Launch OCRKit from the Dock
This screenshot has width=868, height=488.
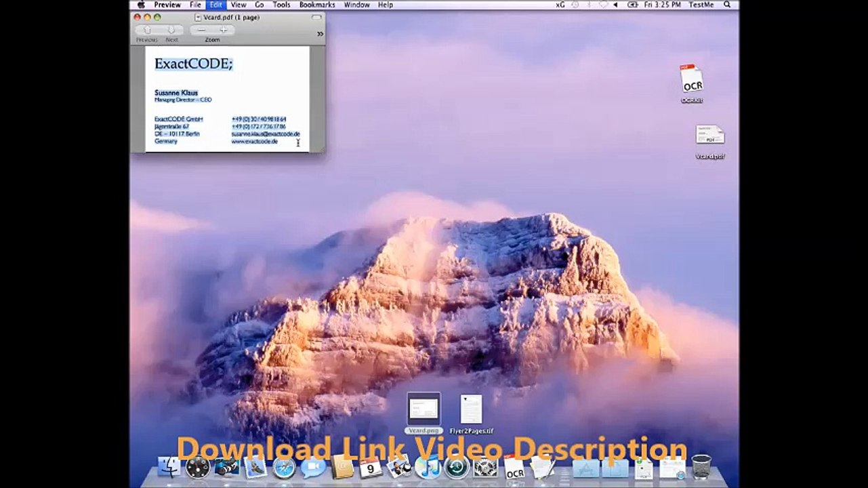[x=514, y=467]
